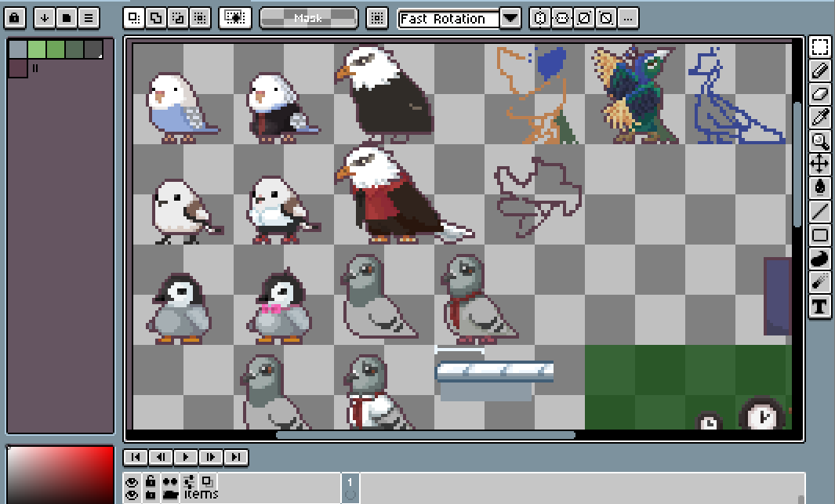Toggle the palette edit lock icon

coord(16,17)
